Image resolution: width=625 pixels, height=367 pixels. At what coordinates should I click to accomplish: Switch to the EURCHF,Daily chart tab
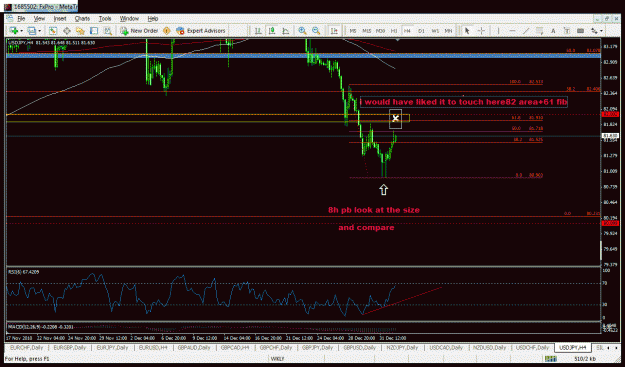tap(28, 348)
